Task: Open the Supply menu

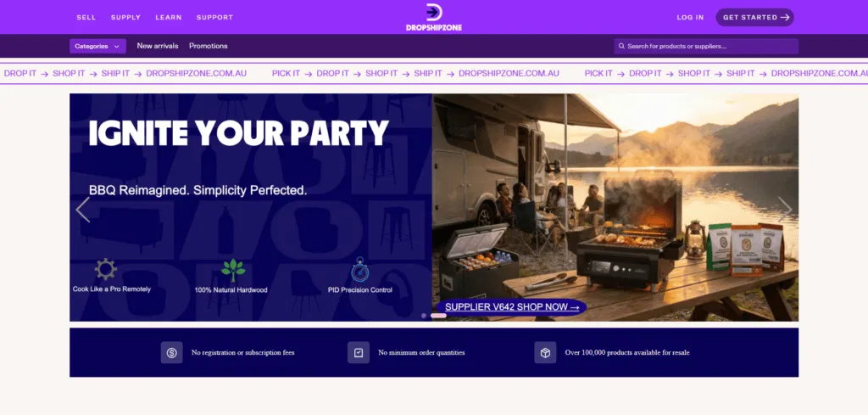Action: pos(125,17)
